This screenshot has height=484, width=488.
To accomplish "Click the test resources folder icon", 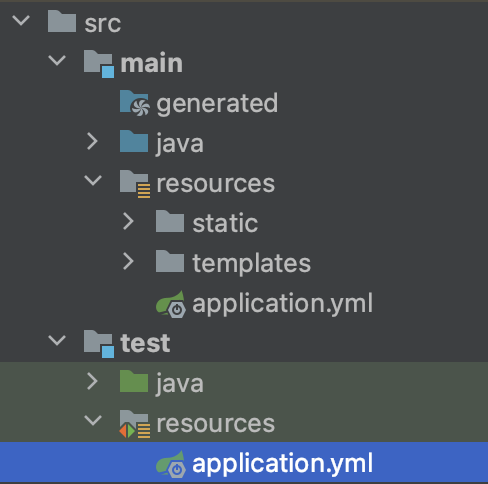I will coord(135,424).
